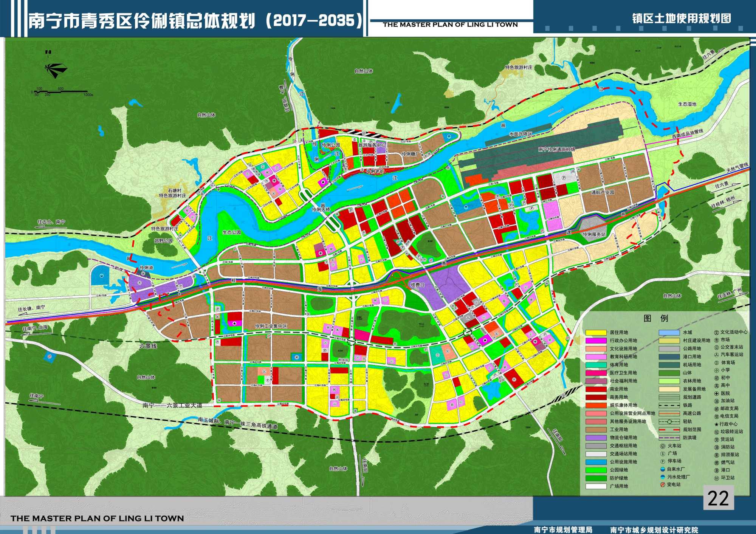Image resolution: width=756 pixels, height=534 pixels.
Task: Click the water plant legend icon
Action: 662,469
